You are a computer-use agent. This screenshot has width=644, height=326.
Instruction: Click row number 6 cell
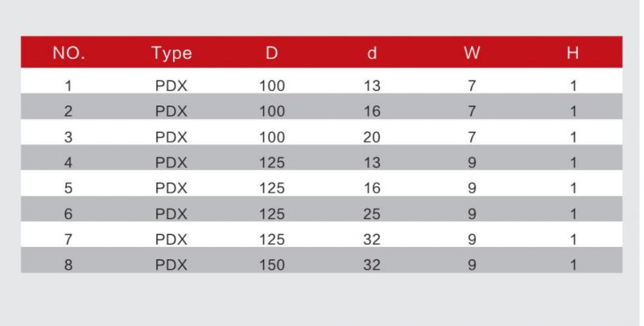click(68, 214)
